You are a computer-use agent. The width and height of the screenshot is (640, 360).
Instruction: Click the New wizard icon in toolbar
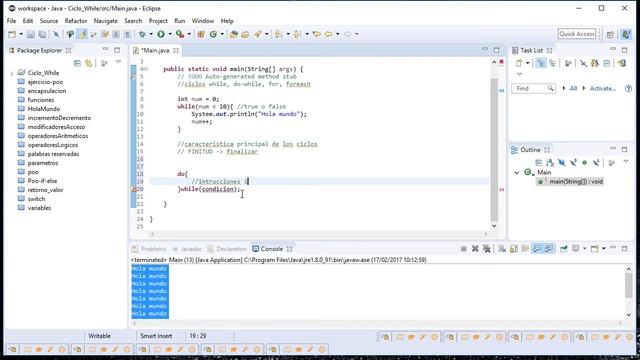(12, 34)
